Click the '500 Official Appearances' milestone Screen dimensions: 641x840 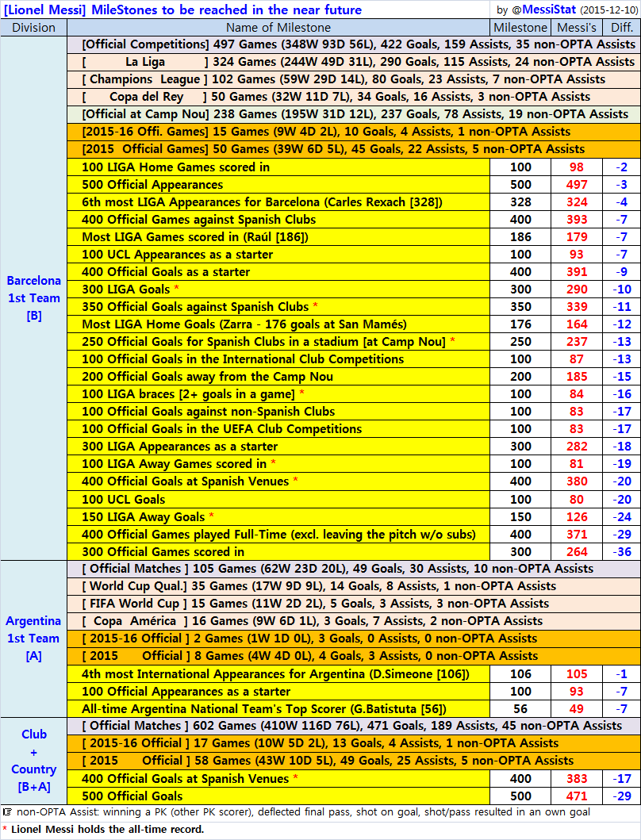coord(278,185)
